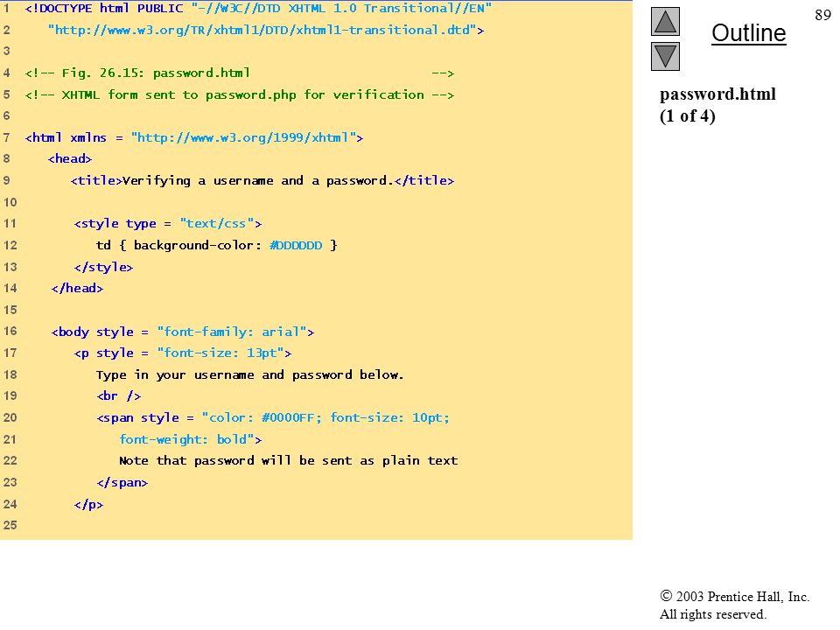
Task: Click the html xmlns tag on line 7
Action: click(194, 137)
